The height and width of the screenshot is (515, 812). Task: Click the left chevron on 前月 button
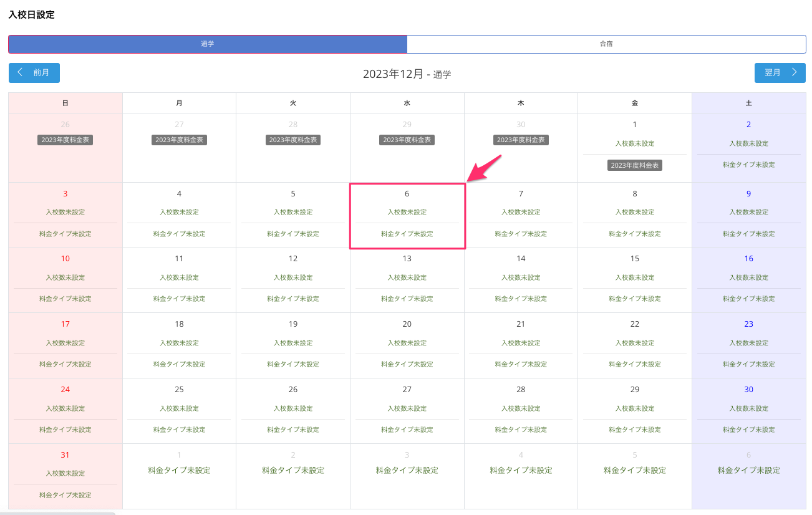point(21,72)
